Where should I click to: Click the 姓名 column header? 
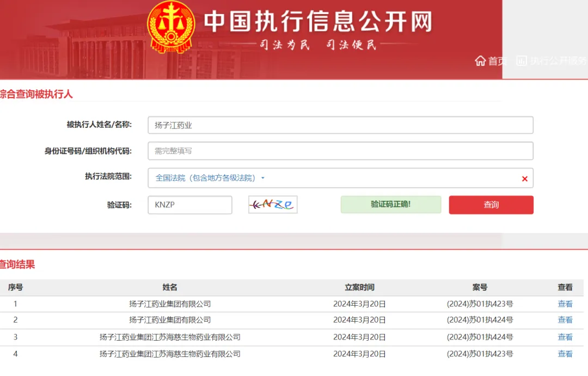pyautogui.click(x=170, y=287)
